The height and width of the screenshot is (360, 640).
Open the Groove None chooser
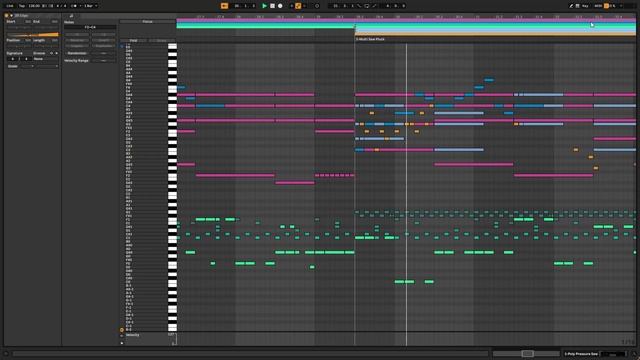(x=45, y=59)
